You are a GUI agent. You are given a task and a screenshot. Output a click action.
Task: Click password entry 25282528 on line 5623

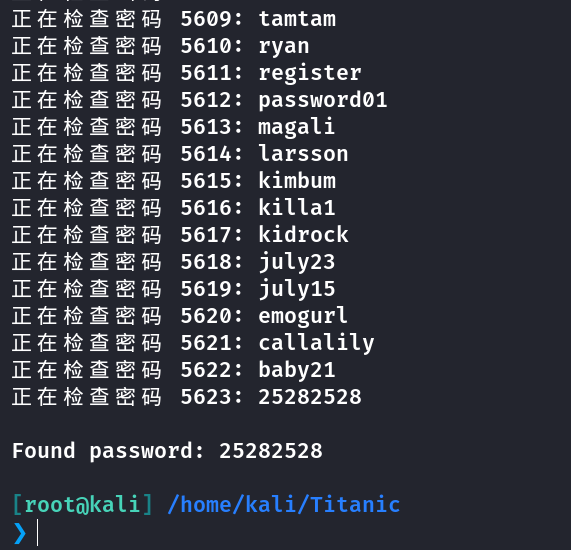click(310, 397)
